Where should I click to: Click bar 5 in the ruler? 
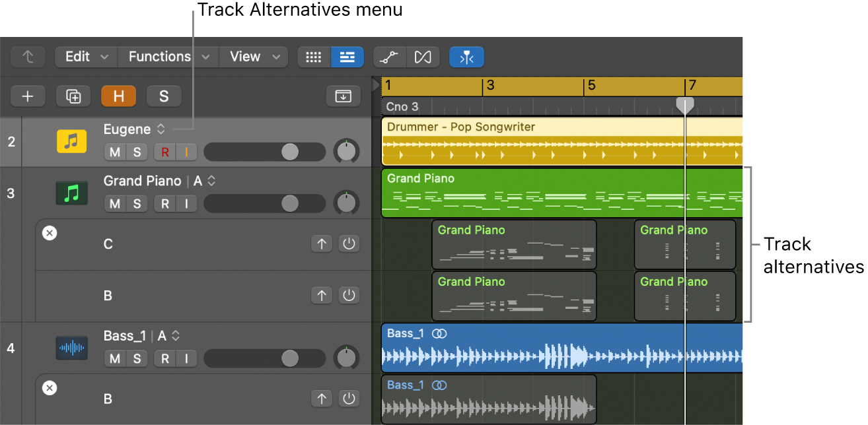pos(591,86)
